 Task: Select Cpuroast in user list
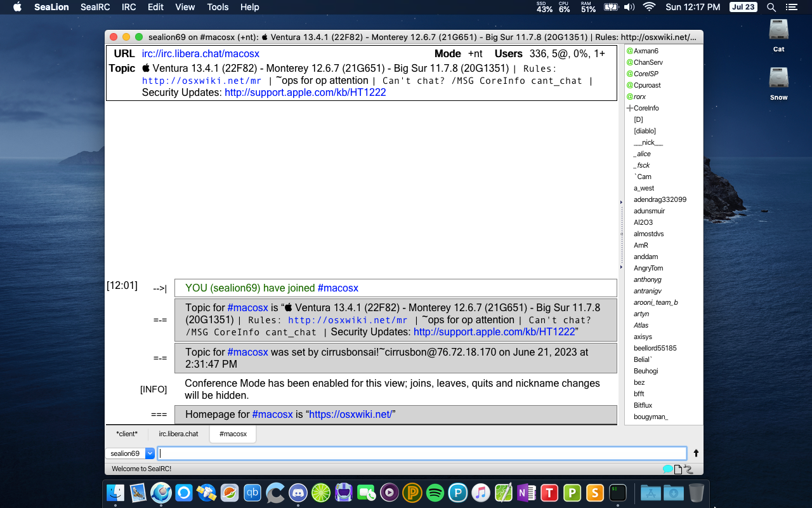point(647,85)
